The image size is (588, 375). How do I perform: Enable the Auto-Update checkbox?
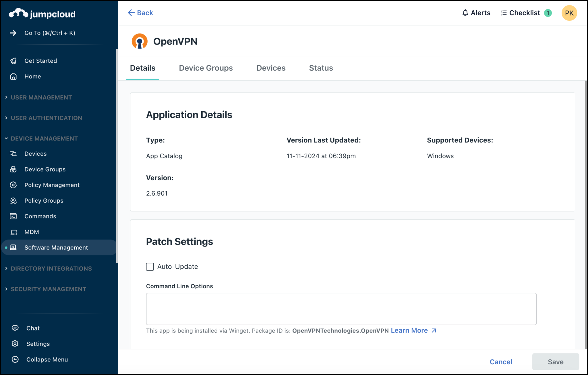[150, 266]
